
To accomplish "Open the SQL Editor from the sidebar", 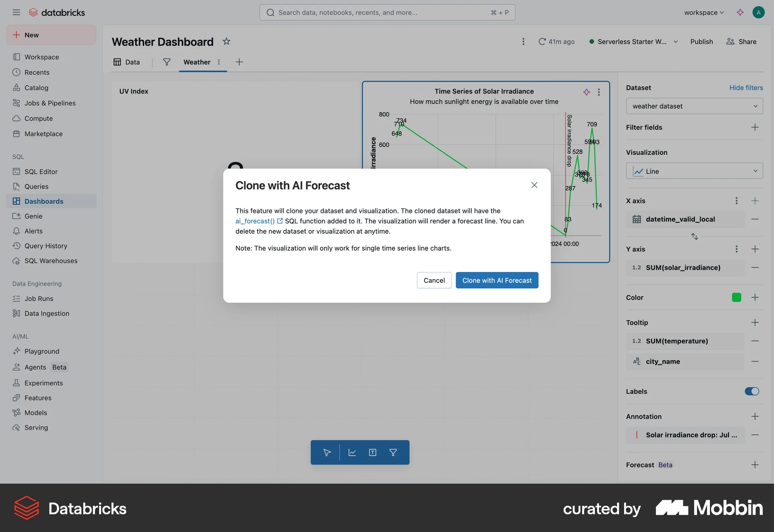I will coord(40,171).
